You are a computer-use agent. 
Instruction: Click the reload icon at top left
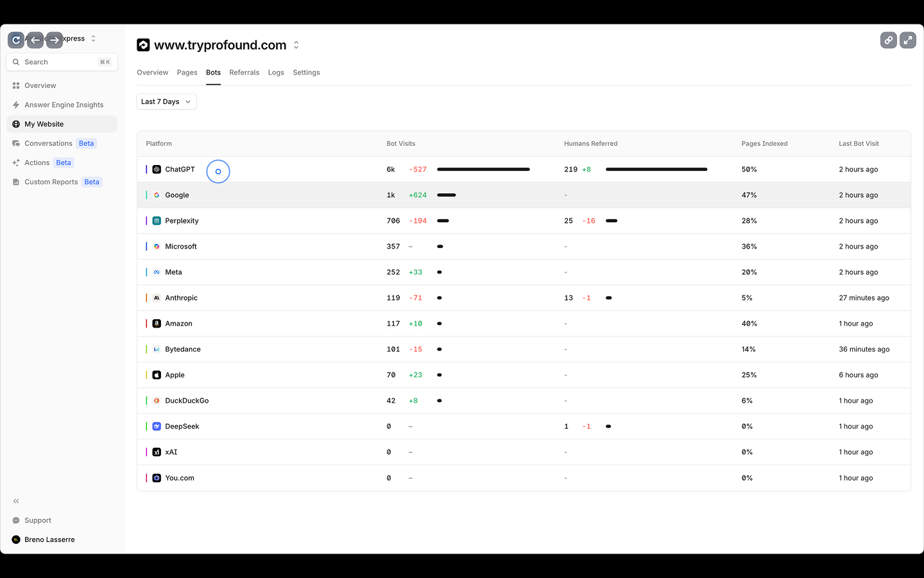coord(16,40)
